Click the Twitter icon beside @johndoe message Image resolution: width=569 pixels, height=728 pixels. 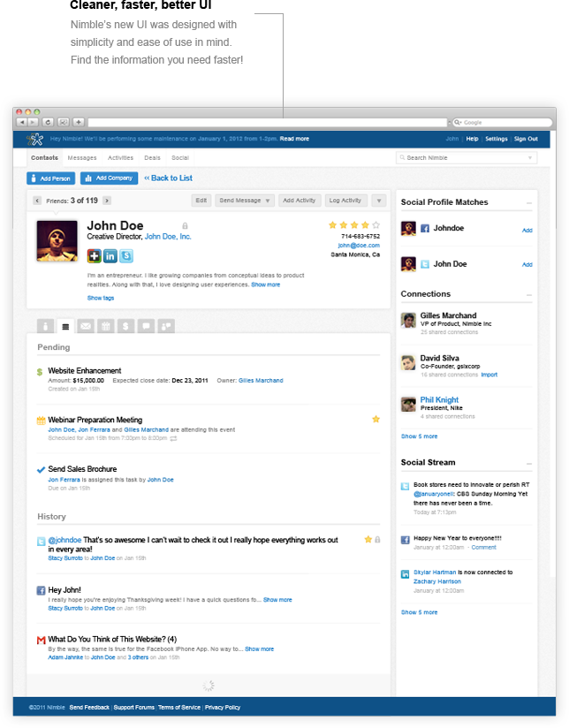pyautogui.click(x=41, y=541)
